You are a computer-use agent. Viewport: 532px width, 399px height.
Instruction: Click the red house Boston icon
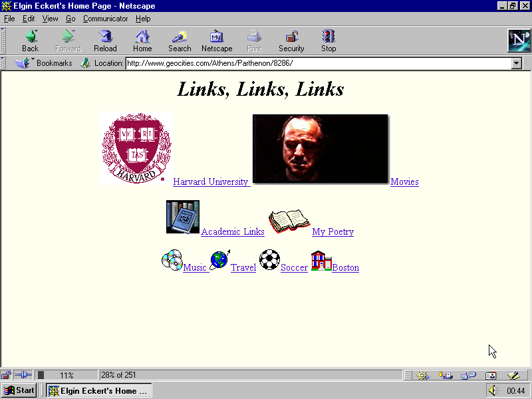(321, 261)
